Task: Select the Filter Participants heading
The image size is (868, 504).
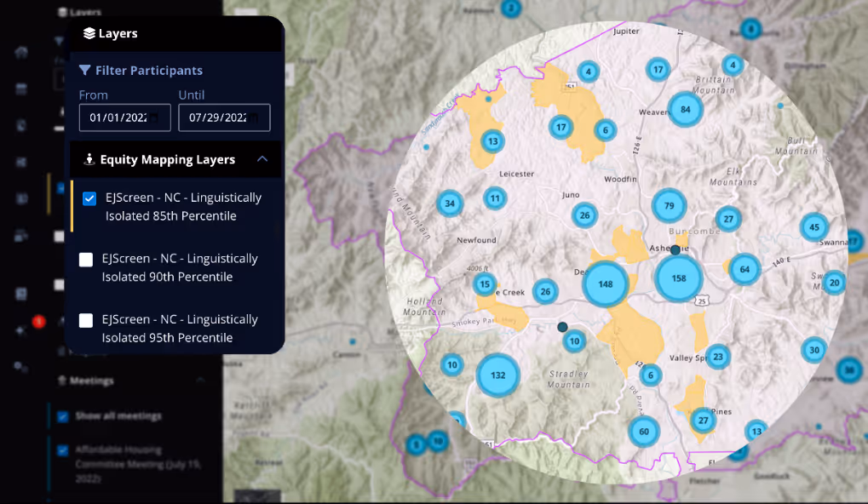Action: pyautogui.click(x=149, y=71)
